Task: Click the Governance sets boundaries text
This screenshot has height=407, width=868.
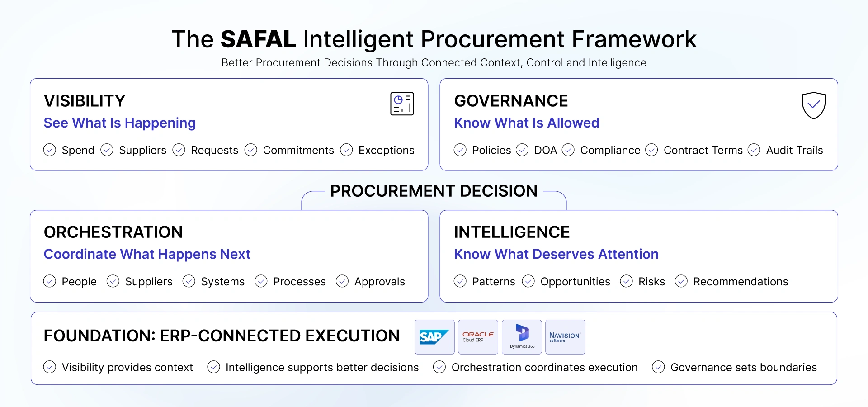Action: pos(744,368)
